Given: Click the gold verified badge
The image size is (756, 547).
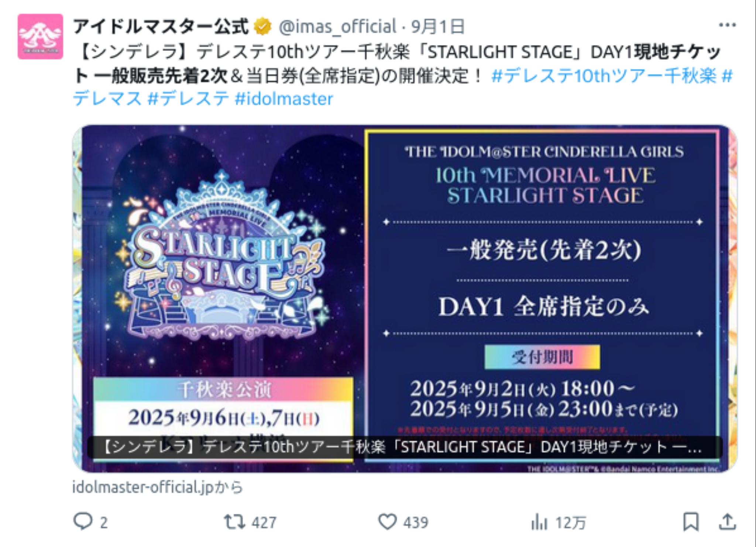Looking at the screenshot, I should [x=262, y=27].
